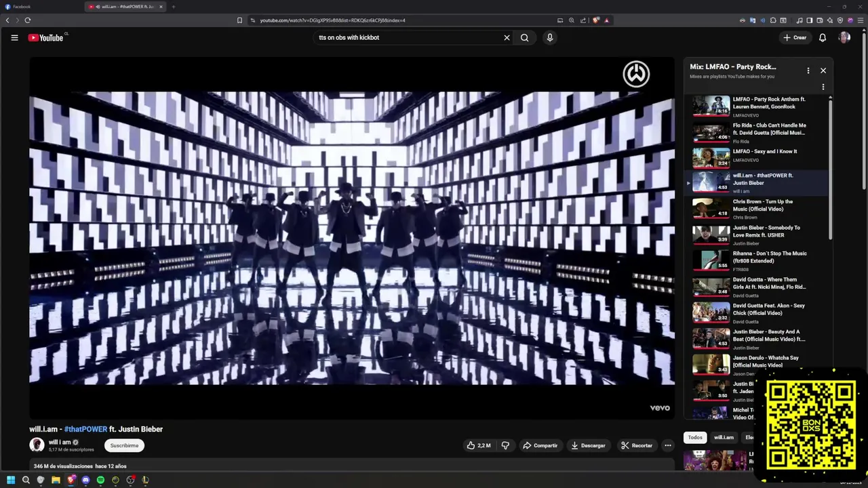Image resolution: width=868 pixels, height=488 pixels.
Task: Play Rihanna Don't Stop The Music
Action: [756, 261]
